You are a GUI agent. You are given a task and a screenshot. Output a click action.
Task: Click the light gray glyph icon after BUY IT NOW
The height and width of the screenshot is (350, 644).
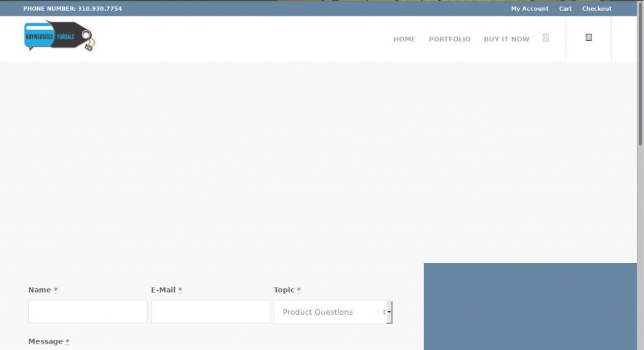(x=545, y=38)
